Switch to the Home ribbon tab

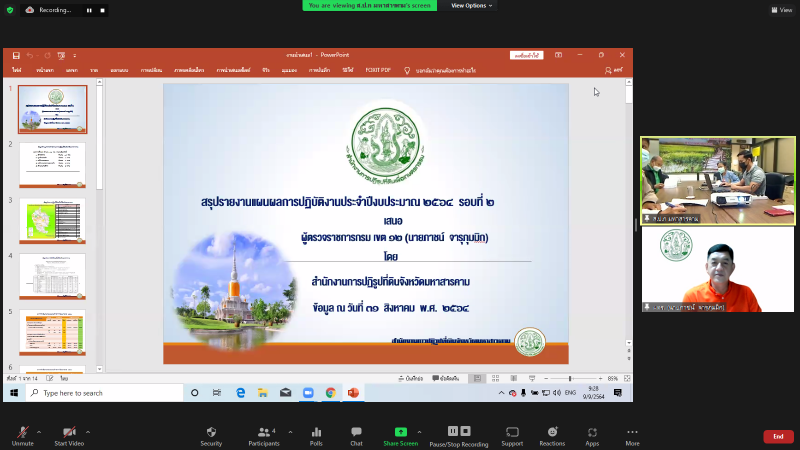(x=45, y=70)
